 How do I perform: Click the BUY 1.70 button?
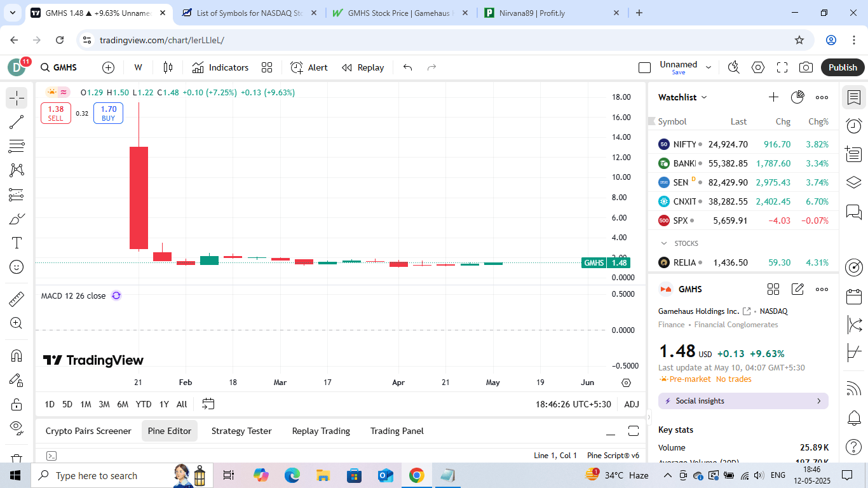pyautogui.click(x=108, y=113)
